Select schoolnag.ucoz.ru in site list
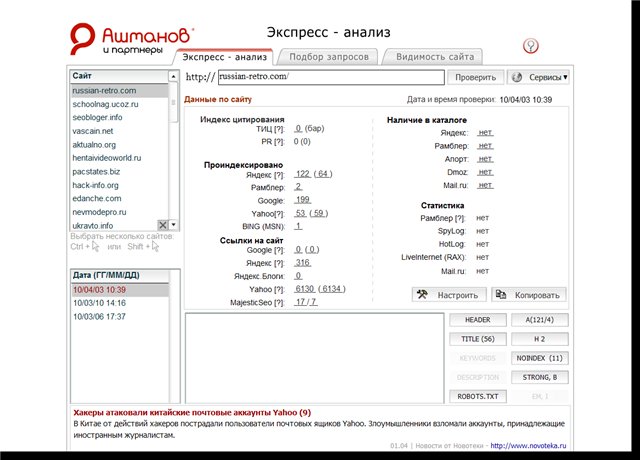 (x=119, y=104)
